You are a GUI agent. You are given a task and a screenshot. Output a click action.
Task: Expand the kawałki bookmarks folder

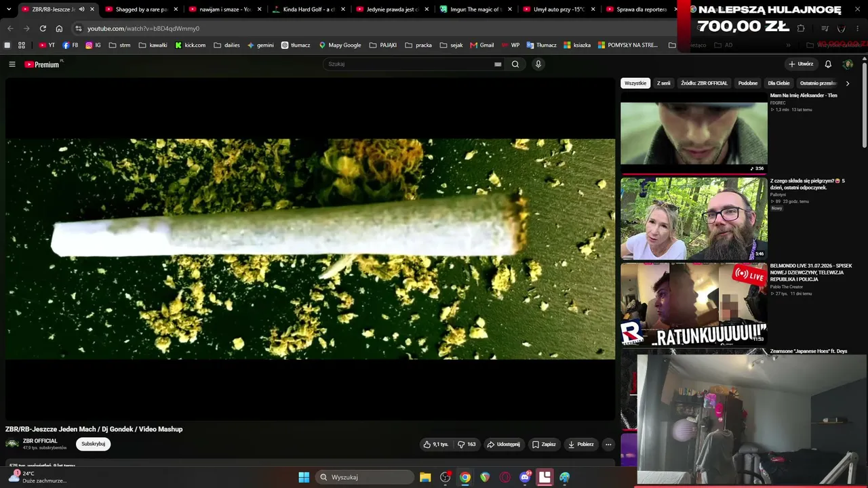(153, 45)
